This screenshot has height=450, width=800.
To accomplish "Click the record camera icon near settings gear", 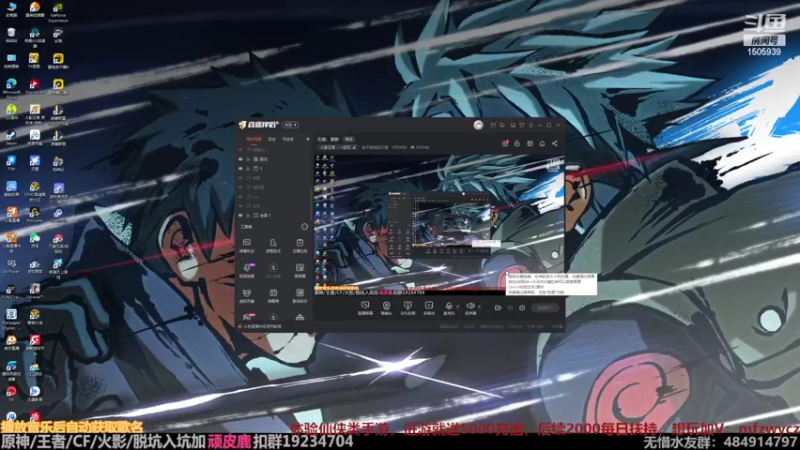I will click(498, 308).
